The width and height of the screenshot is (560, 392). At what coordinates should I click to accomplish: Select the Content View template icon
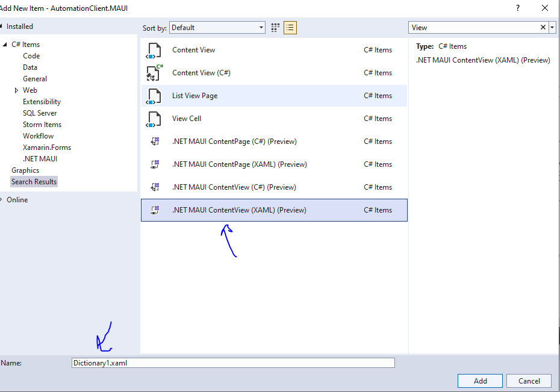click(x=154, y=51)
